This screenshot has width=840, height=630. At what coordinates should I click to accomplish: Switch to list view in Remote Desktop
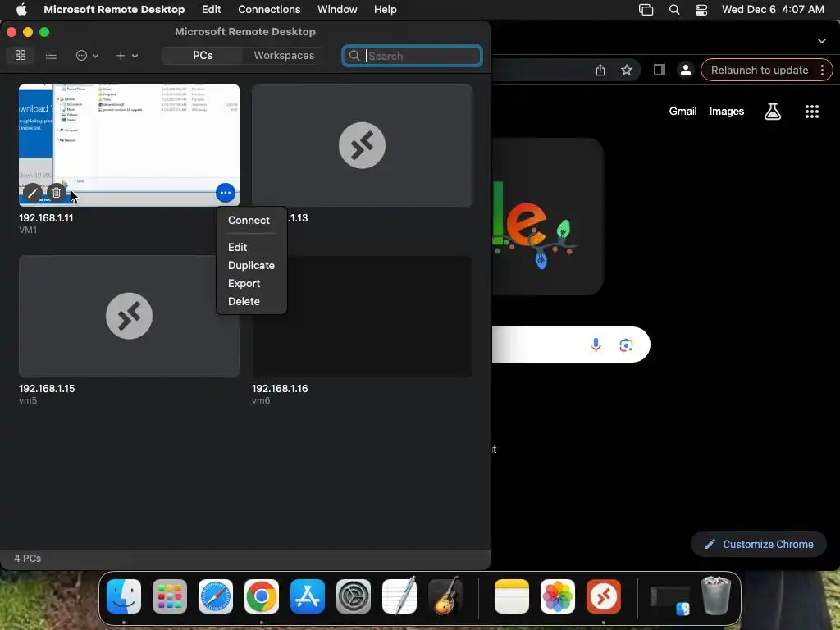click(51, 55)
